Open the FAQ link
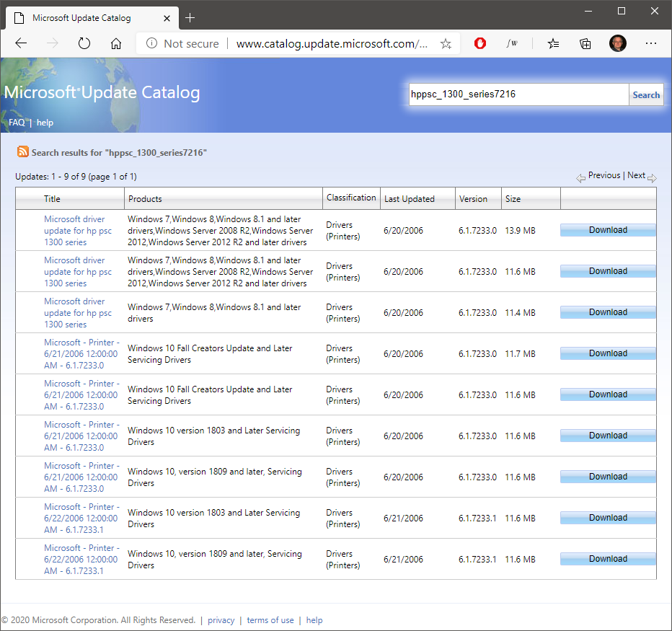Viewport: 672px width, 631px height. [x=17, y=123]
